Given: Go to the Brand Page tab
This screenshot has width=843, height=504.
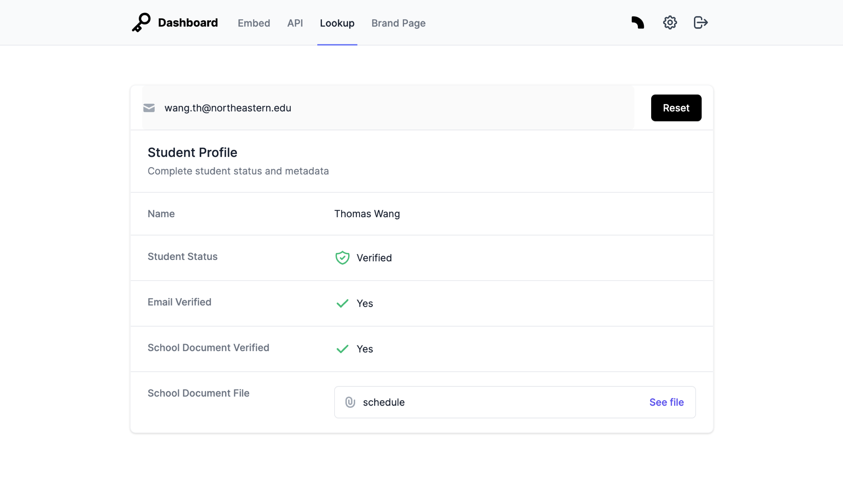Looking at the screenshot, I should click(398, 23).
